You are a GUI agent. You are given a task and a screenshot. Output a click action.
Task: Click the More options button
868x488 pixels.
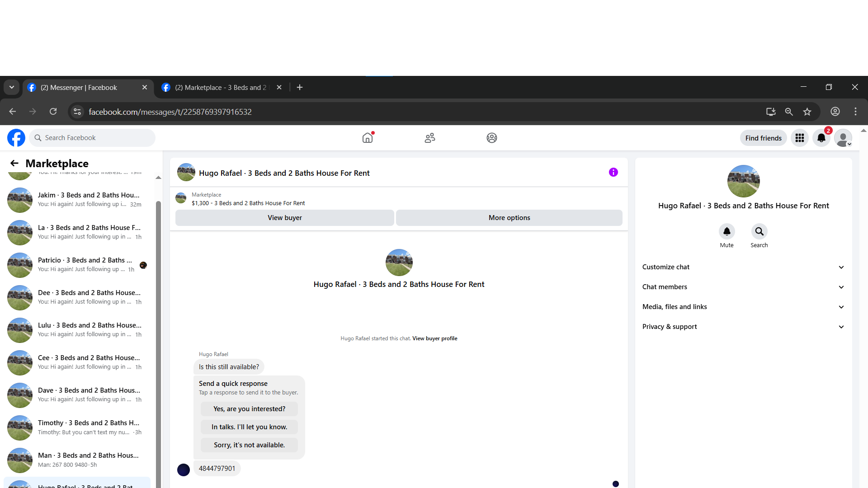509,218
